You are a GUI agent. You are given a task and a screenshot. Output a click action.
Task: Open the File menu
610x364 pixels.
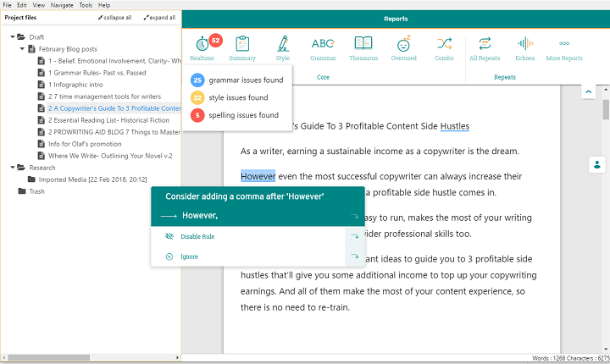coord(7,5)
